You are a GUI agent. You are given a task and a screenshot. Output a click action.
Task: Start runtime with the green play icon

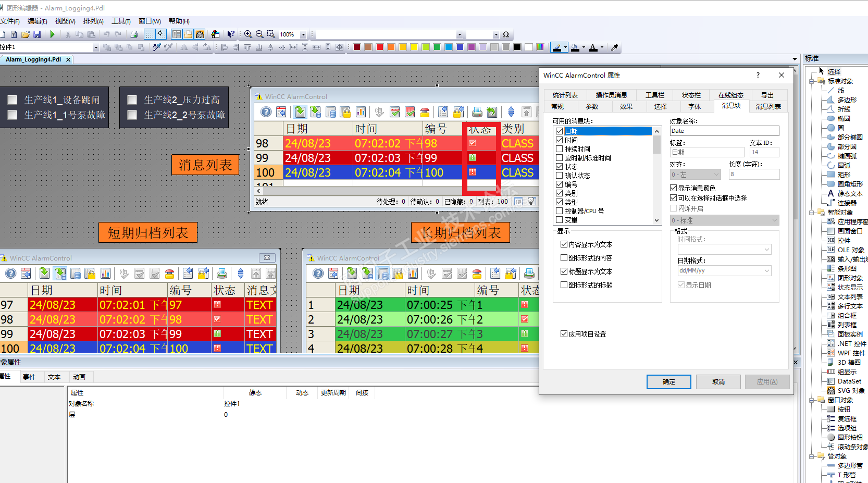click(x=53, y=34)
